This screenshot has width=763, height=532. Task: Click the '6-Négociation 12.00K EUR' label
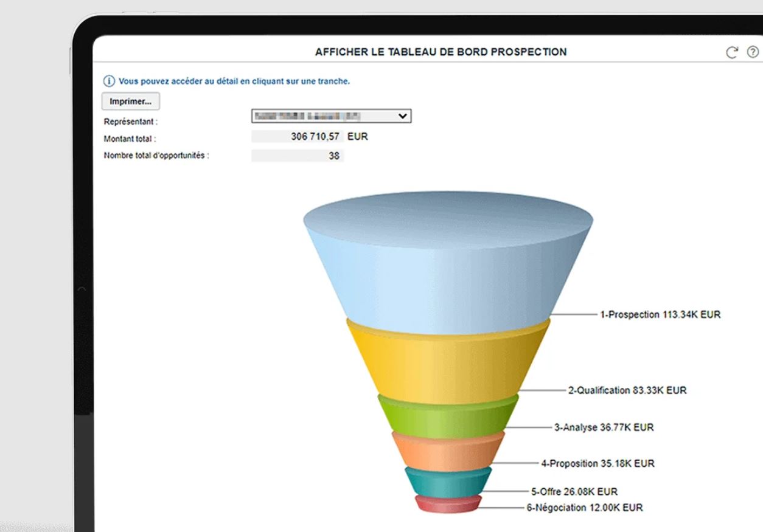point(584,508)
